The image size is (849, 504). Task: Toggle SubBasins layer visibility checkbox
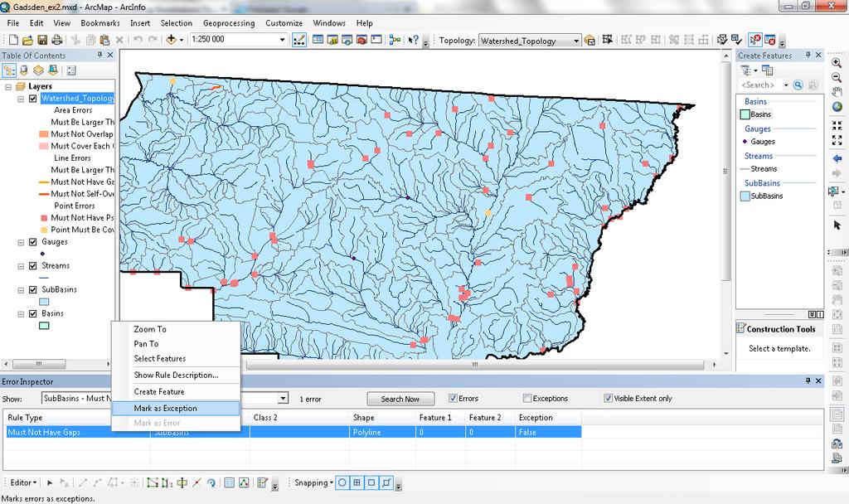[33, 289]
